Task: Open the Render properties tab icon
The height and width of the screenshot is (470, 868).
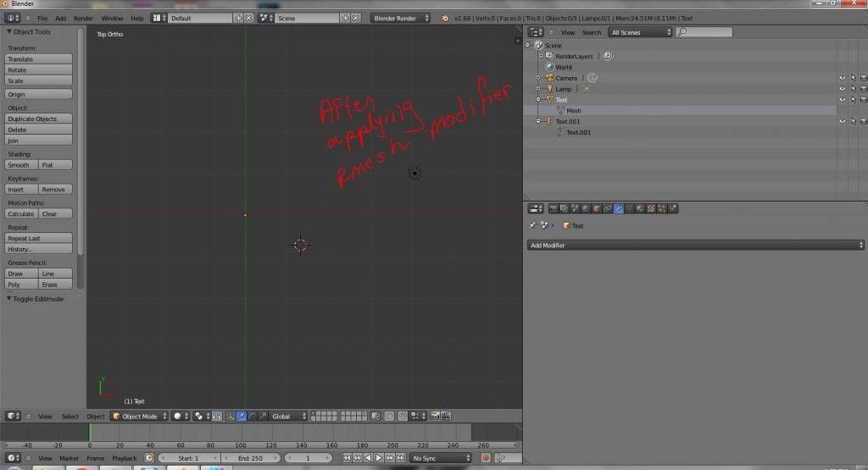Action: point(553,208)
